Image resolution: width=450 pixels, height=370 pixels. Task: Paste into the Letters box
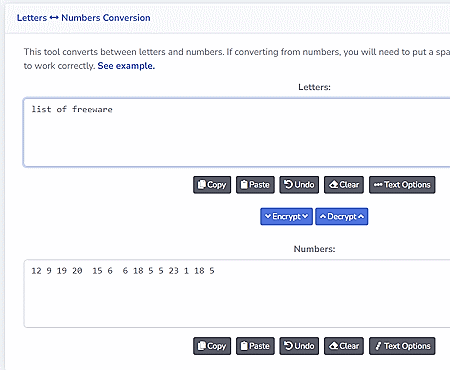[x=255, y=185]
